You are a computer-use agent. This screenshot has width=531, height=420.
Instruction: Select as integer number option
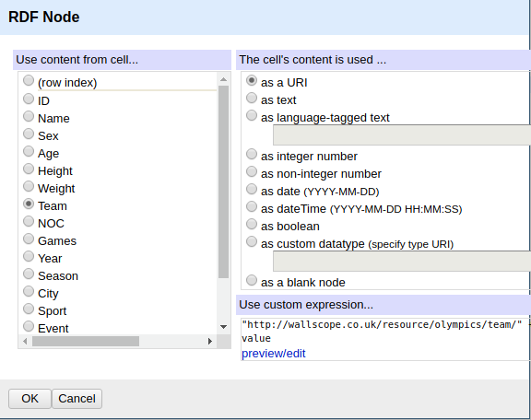252,155
